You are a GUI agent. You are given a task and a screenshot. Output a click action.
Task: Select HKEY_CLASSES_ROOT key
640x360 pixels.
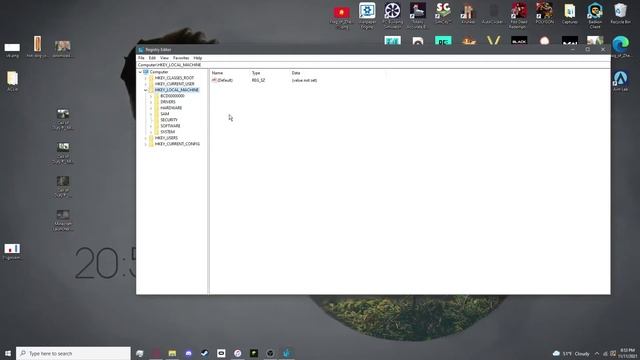click(x=174, y=78)
